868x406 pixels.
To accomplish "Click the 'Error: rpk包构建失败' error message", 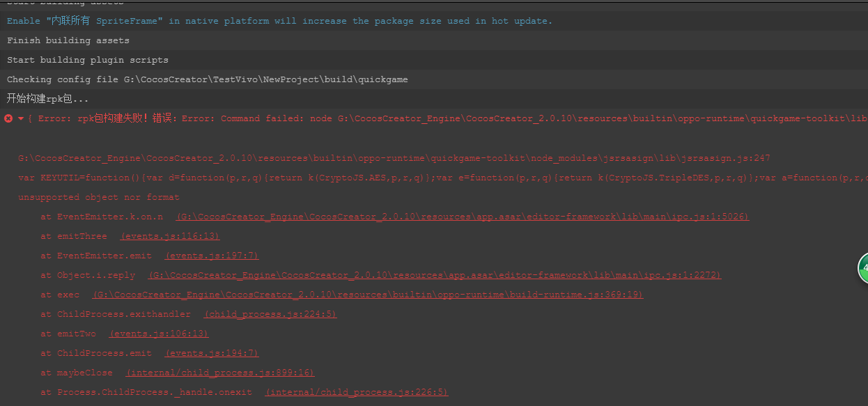I will coord(448,118).
